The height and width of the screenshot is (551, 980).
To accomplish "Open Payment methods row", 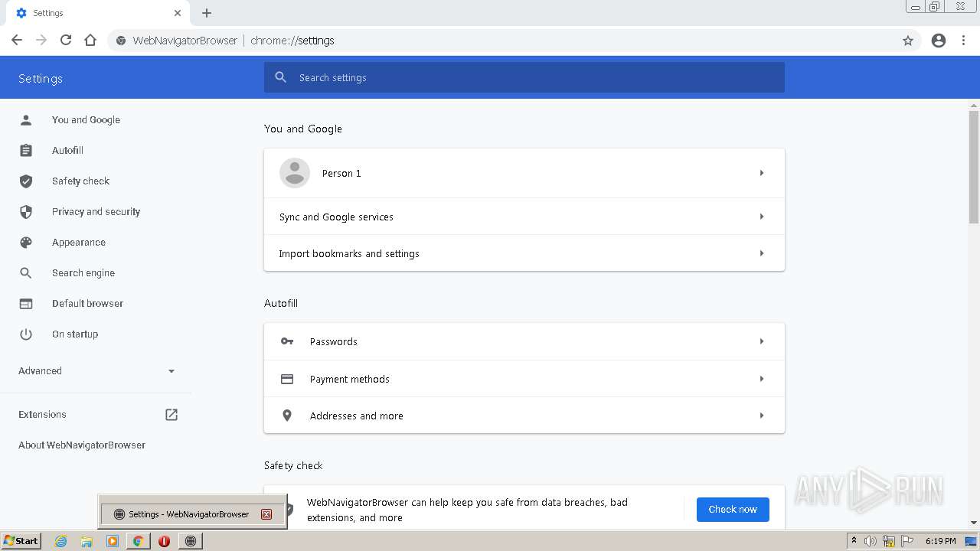I will click(524, 379).
